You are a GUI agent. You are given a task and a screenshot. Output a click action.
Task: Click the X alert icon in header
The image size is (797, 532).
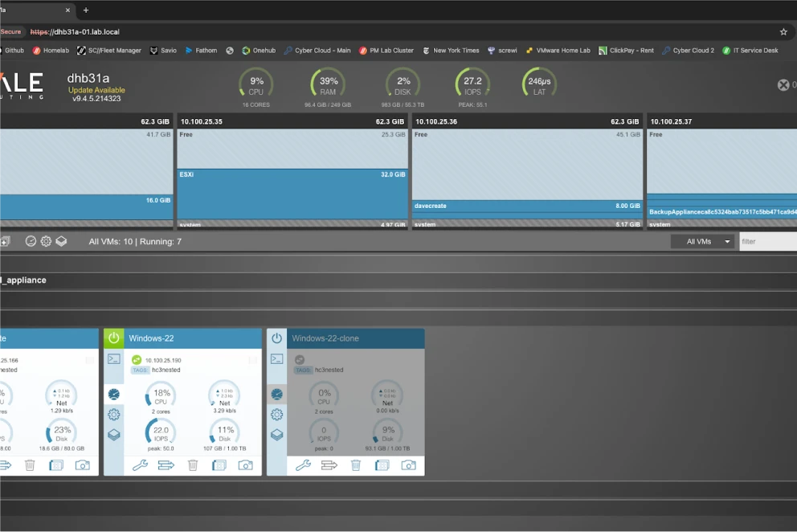[x=783, y=85]
